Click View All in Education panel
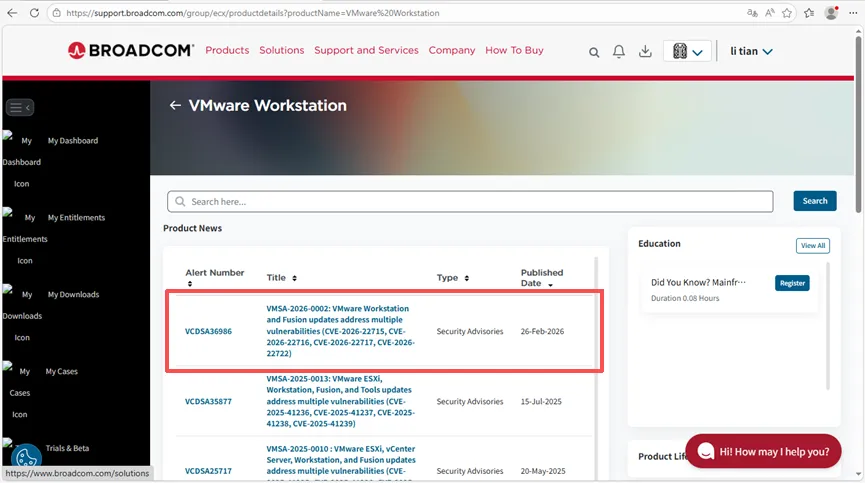The height and width of the screenshot is (483, 865). 813,245
